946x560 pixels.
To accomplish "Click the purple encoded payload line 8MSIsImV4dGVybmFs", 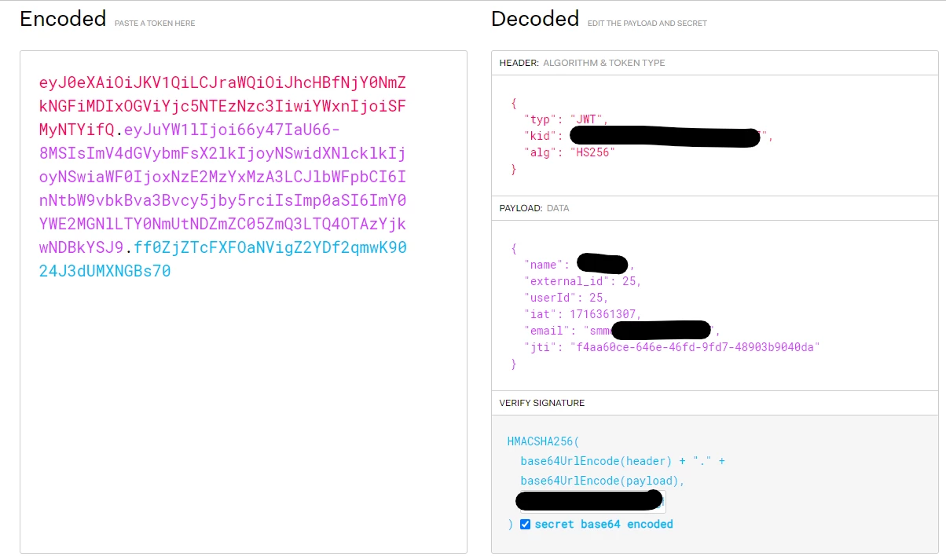I will 222,153.
